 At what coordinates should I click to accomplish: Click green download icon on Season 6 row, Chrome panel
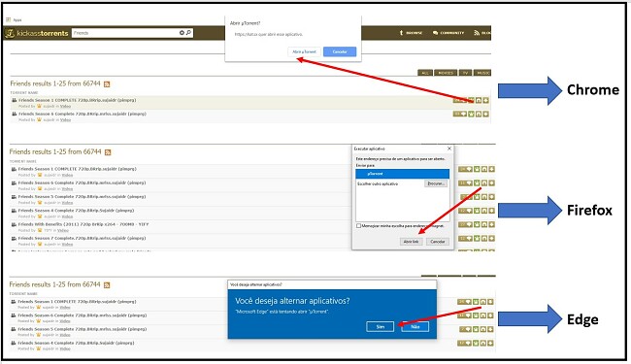(x=471, y=114)
